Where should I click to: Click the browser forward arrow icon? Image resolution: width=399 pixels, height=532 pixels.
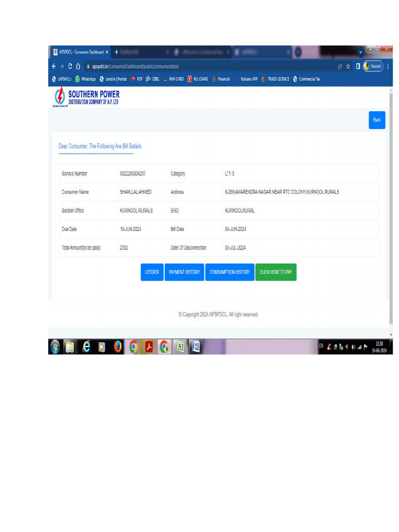(62, 66)
